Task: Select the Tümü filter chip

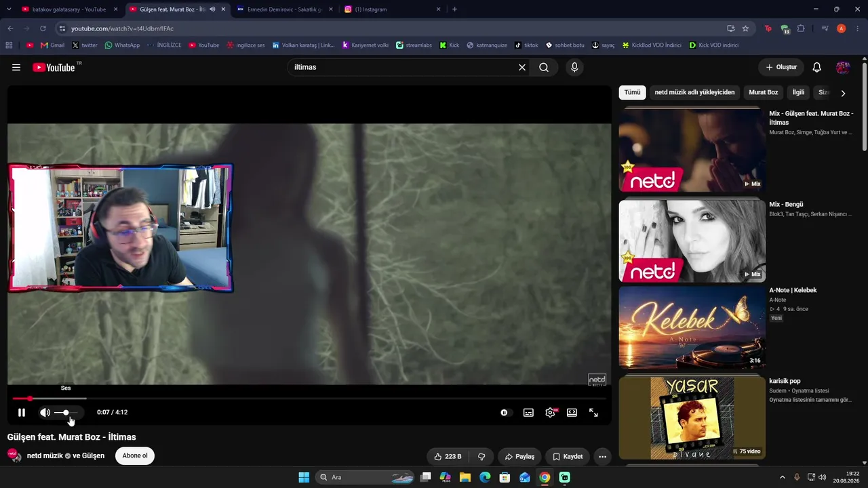Action: pos(632,92)
